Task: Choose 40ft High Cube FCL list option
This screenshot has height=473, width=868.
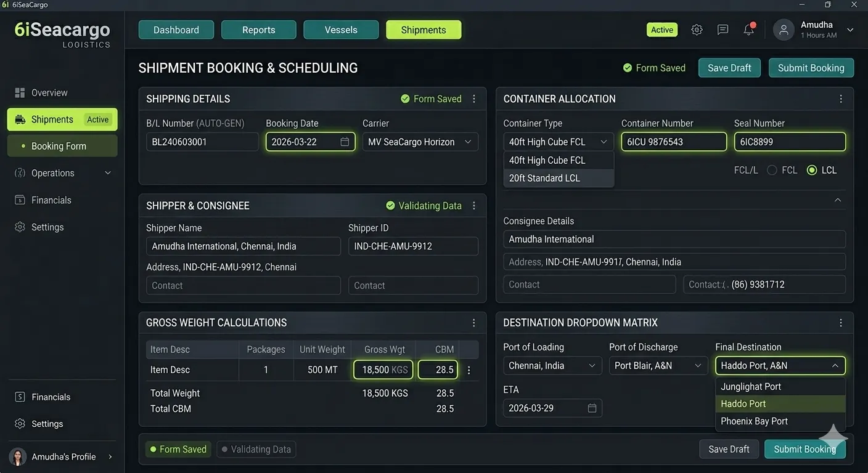Action: 559,160
